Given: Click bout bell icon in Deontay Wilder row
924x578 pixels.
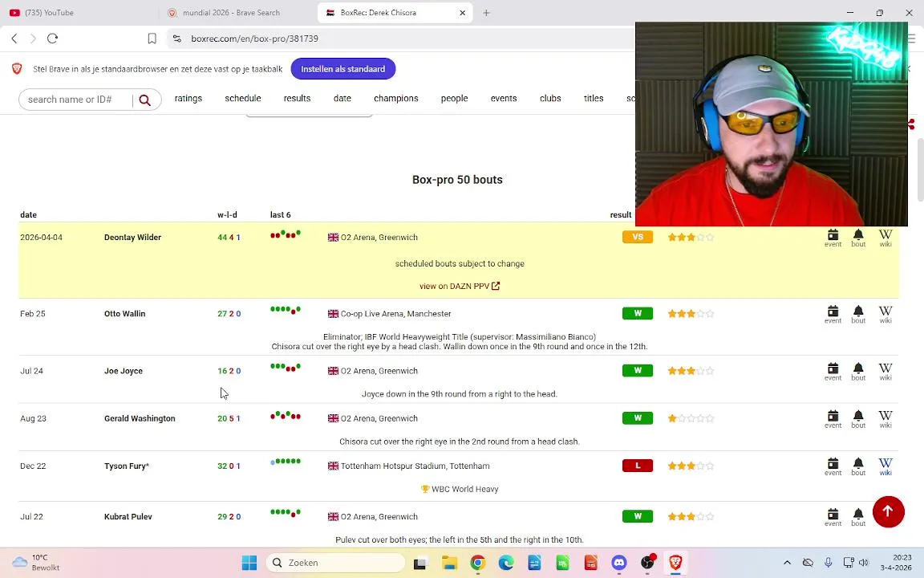Looking at the screenshot, I should pos(858,238).
